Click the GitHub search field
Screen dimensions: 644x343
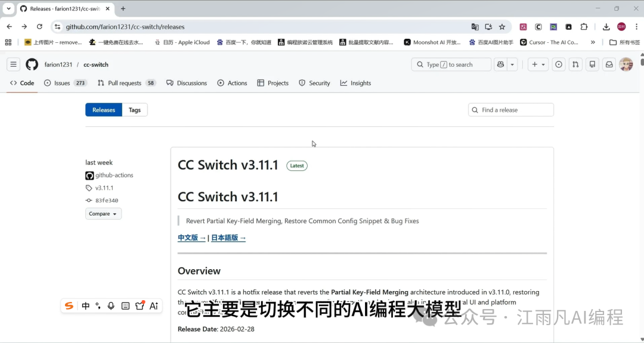tap(451, 64)
